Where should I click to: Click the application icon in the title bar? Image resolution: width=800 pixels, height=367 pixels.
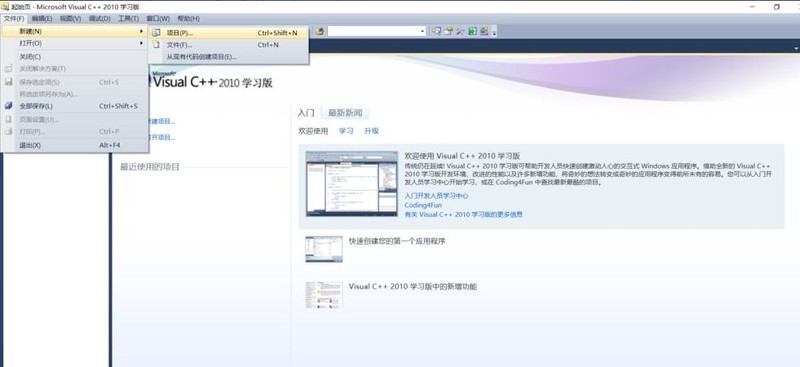tap(5, 7)
